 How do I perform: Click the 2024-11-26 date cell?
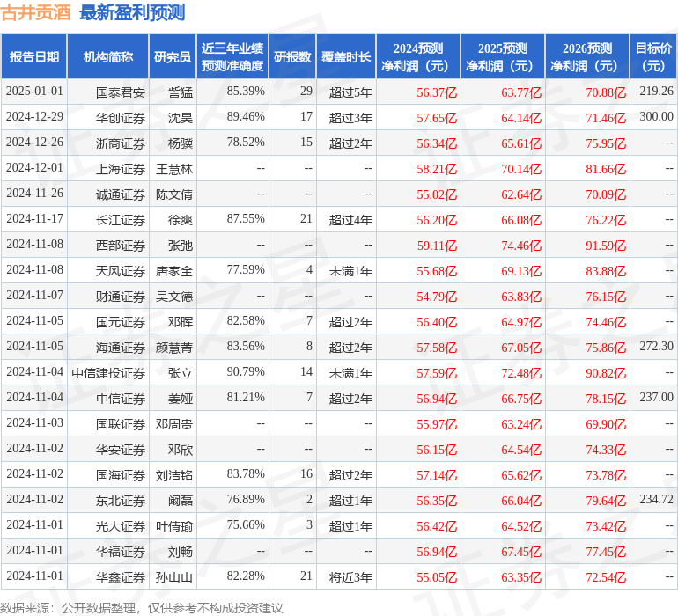34,194
